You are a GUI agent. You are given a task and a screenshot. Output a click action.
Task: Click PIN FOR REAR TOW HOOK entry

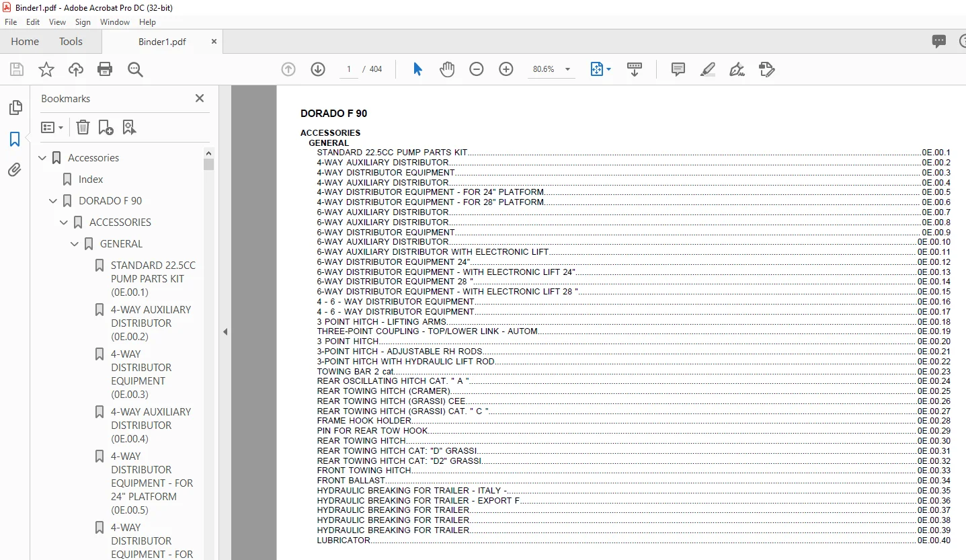pos(633,431)
